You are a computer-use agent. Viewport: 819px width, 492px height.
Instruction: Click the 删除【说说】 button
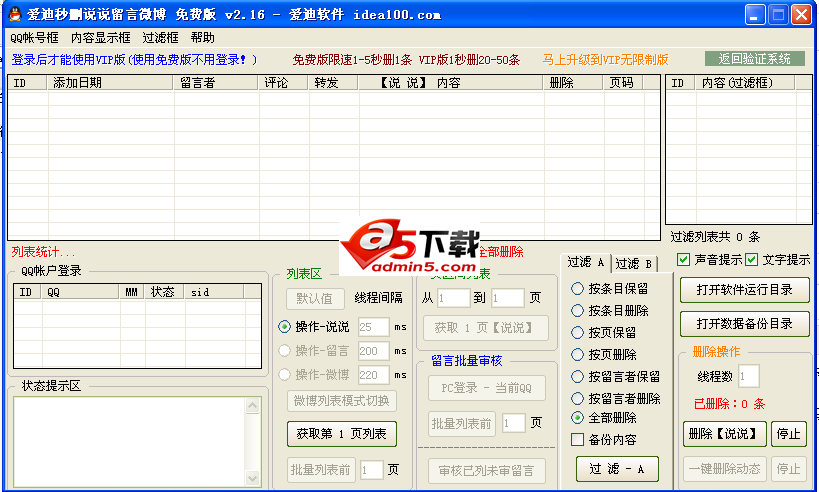(724, 434)
